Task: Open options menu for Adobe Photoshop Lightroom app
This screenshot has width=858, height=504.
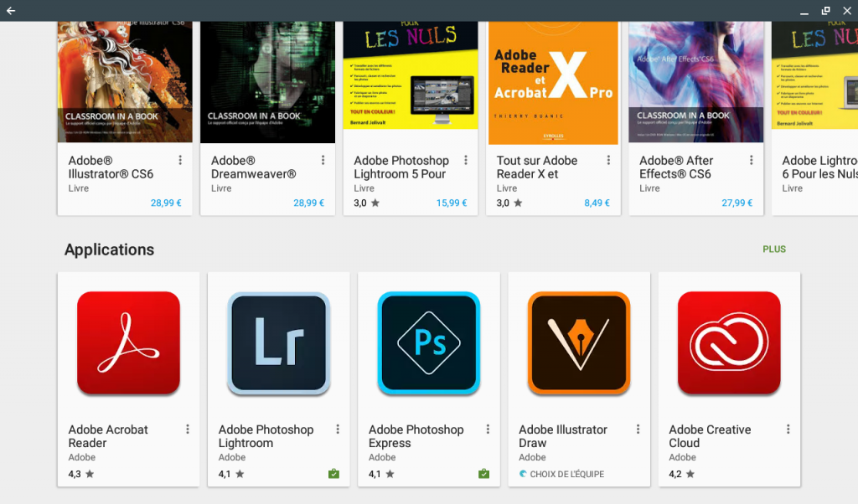Action: point(338,429)
